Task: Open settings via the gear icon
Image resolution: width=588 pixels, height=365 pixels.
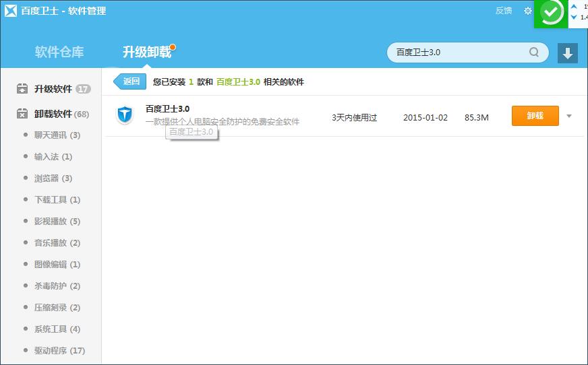Action: pyautogui.click(x=527, y=11)
